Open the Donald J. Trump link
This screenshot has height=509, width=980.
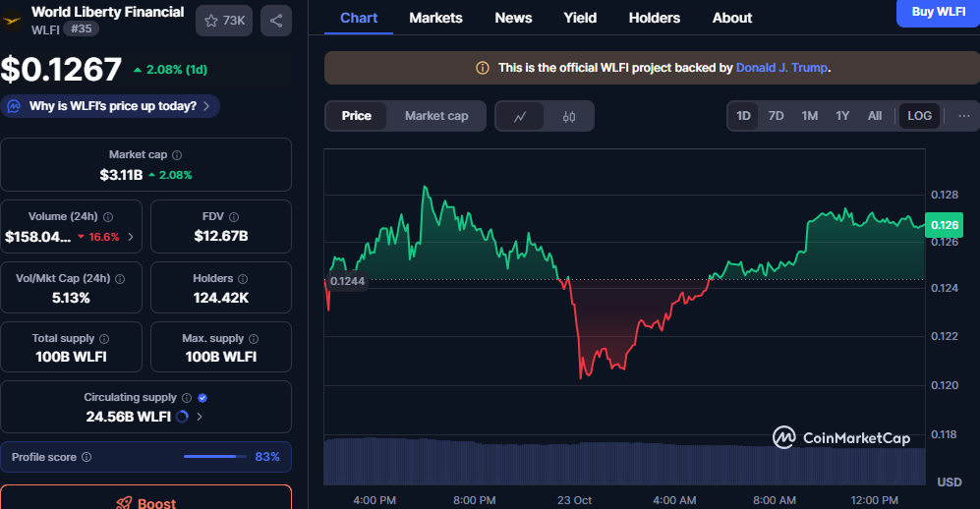(782, 68)
